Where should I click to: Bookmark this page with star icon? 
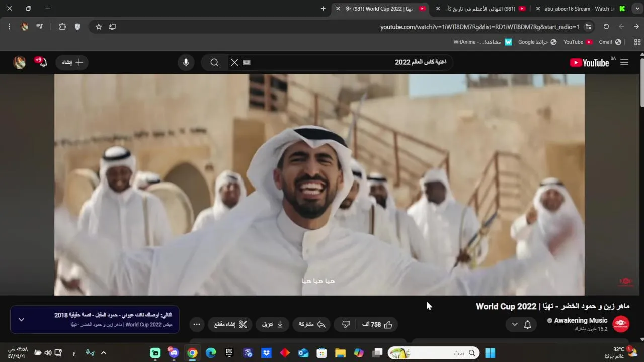(x=99, y=27)
